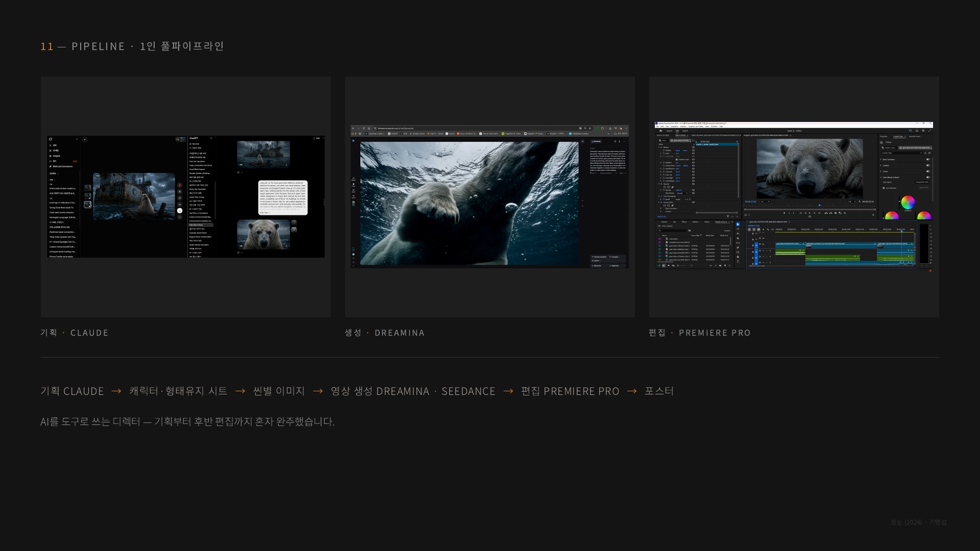
Task: Click the white download circle beside the ship image
Action: pyautogui.click(x=180, y=211)
